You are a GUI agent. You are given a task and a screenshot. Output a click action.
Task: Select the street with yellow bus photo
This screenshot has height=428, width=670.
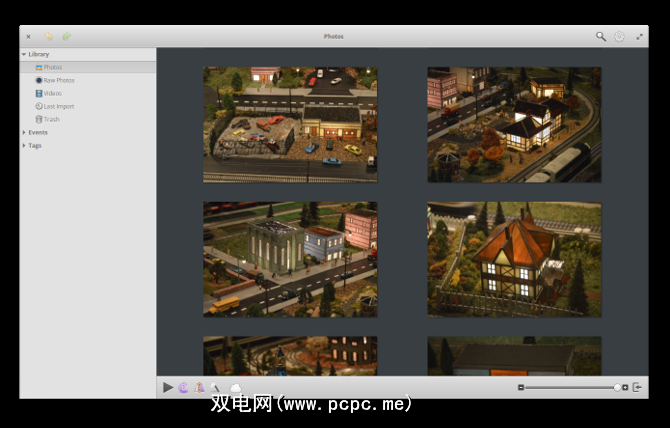tap(290, 259)
